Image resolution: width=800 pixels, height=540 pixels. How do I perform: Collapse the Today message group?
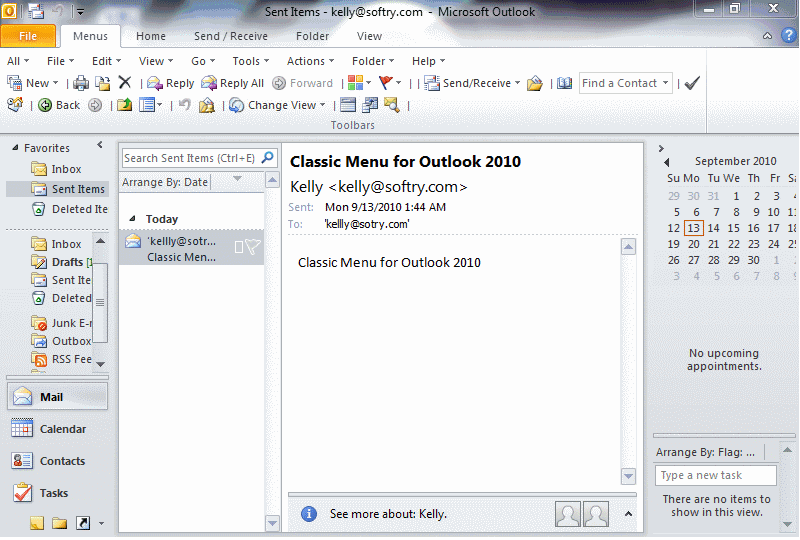click(132, 218)
